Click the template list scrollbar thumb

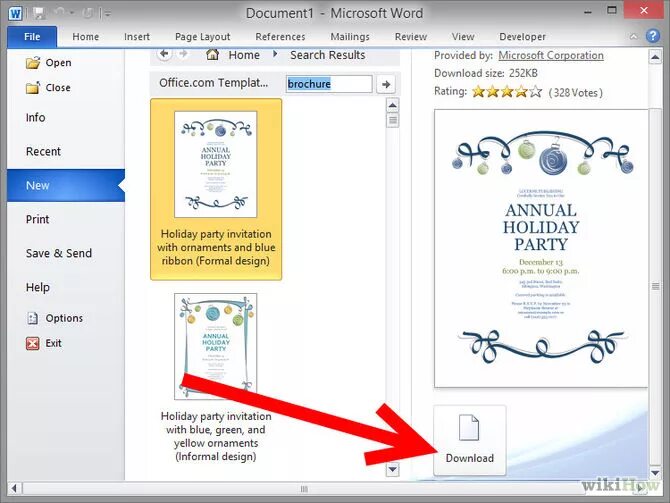click(x=392, y=120)
